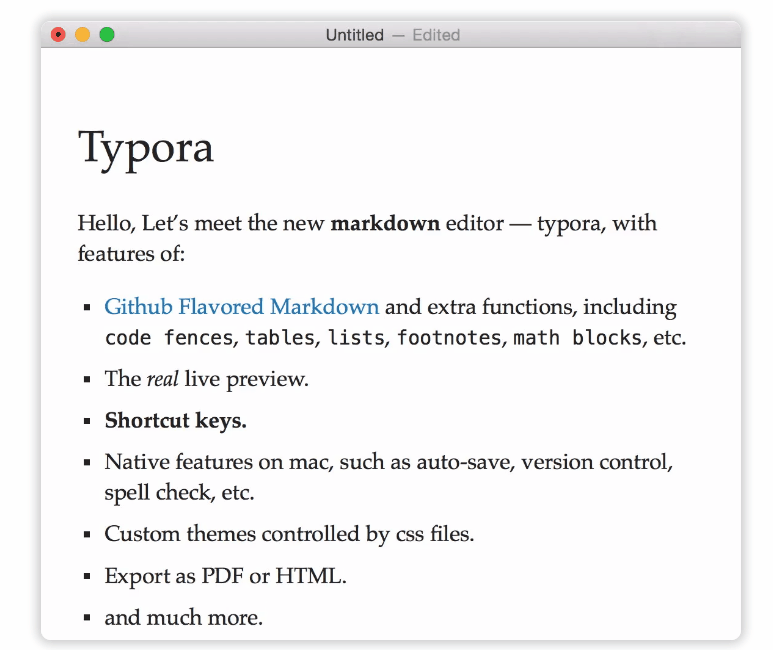
Task: Click the bold word markdown
Action: [x=385, y=223]
